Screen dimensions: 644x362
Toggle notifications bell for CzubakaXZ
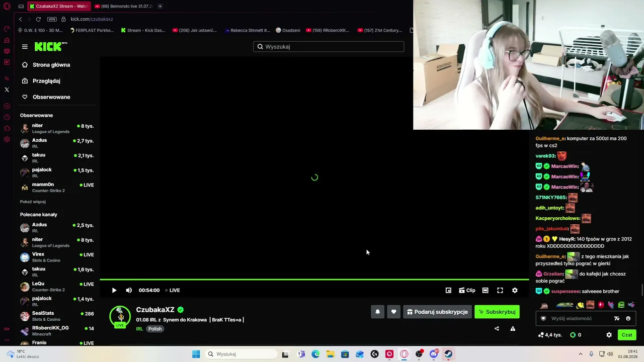377,312
